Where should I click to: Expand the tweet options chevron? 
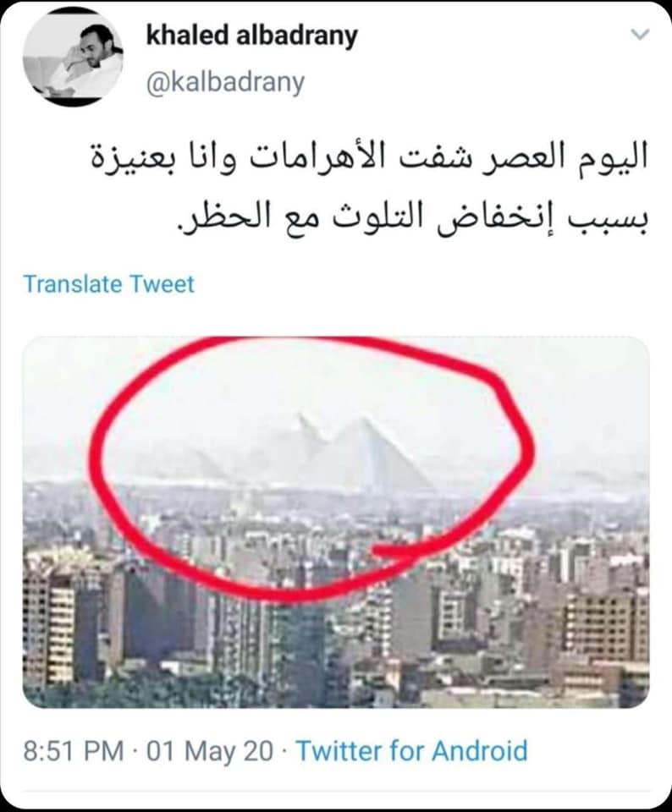[x=641, y=36]
